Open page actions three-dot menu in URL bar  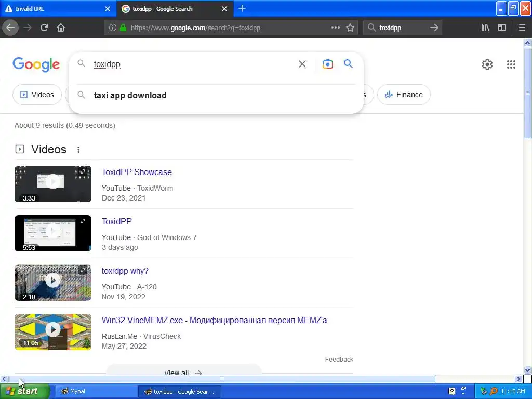[335, 28]
